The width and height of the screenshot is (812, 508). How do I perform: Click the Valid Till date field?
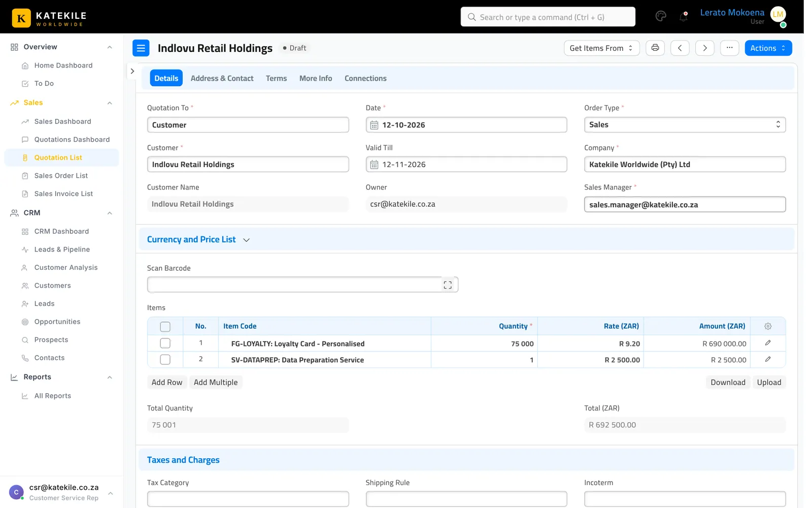(x=466, y=165)
